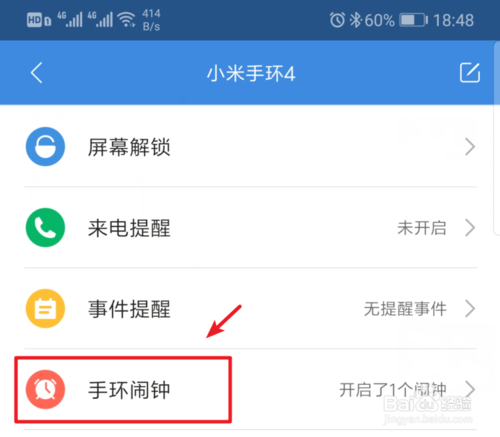
Task: Expand the 来电提醒 row chevron
Action: (470, 228)
